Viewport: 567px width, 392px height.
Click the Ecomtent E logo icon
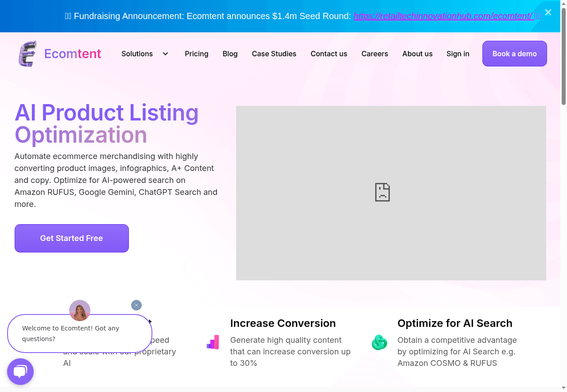pos(27,54)
